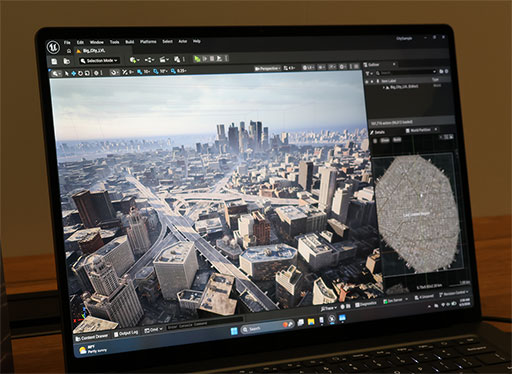512x374 pixels.
Task: Open the scale snap 0.25 dropdown
Action: 181,71
